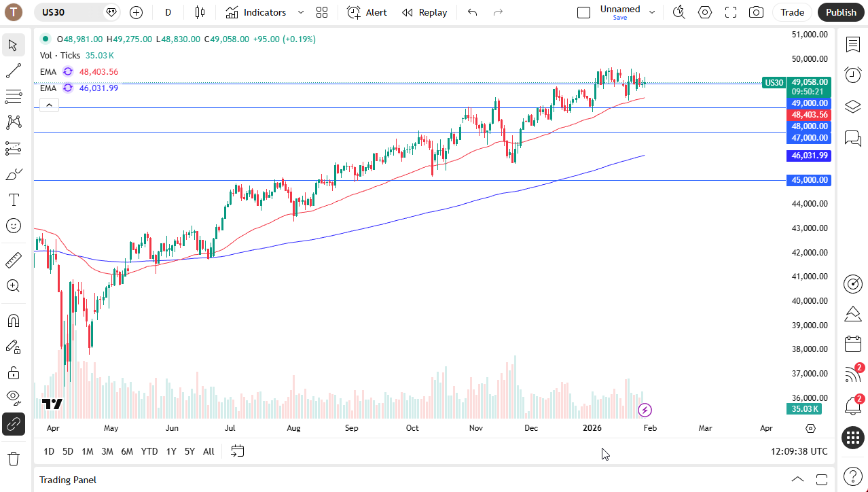
Task: Open the Indicators dialog
Action: [x=257, y=12]
